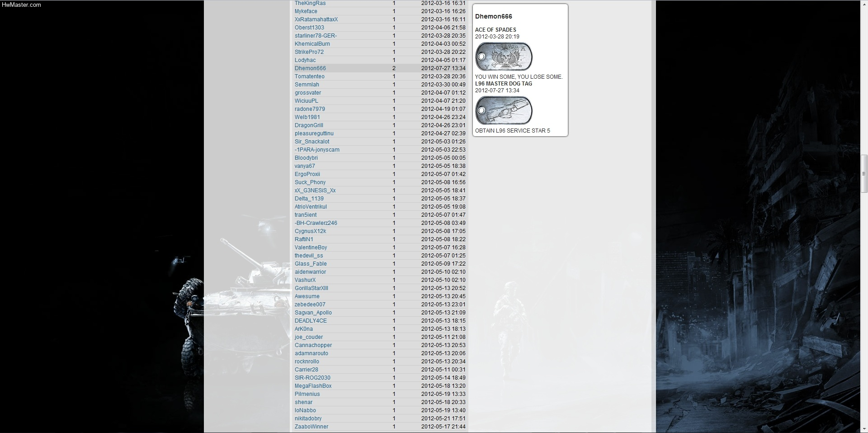Click the L96 Master dog tag image
The width and height of the screenshot is (868, 433).
504,110
